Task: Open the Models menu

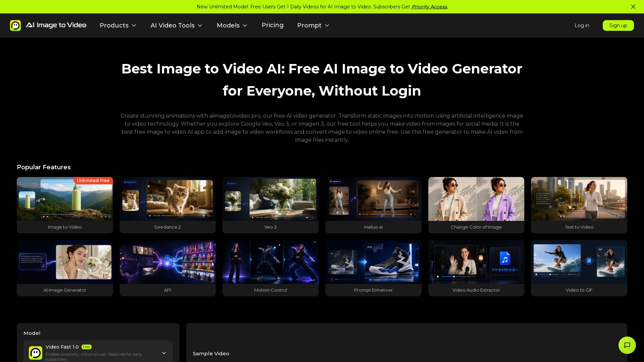Action: (x=232, y=25)
